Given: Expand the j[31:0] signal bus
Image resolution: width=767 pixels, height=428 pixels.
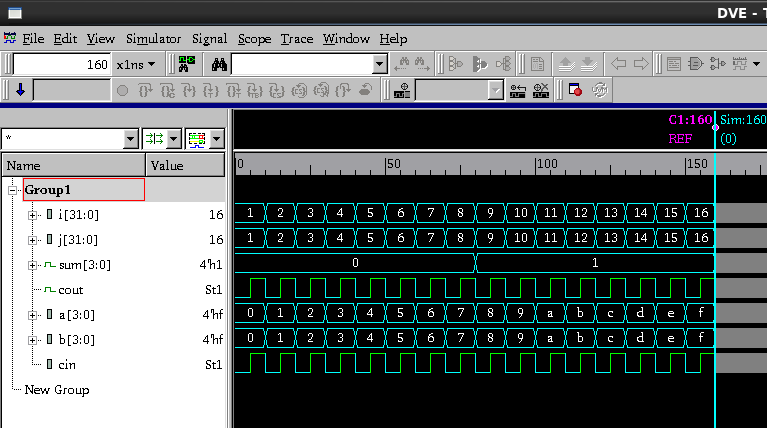Looking at the screenshot, I should pyautogui.click(x=32, y=240).
